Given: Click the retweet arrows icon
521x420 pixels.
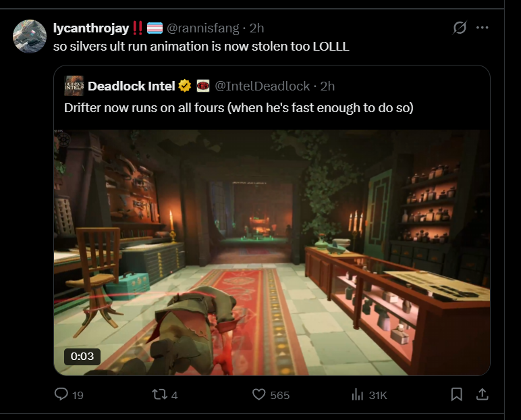Looking at the screenshot, I should pyautogui.click(x=159, y=394).
